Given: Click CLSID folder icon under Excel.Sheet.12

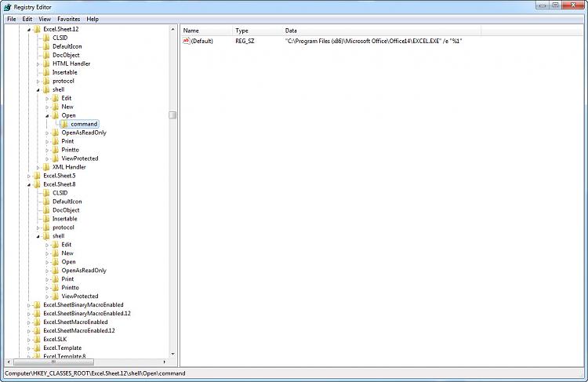Looking at the screenshot, I should 46,38.
